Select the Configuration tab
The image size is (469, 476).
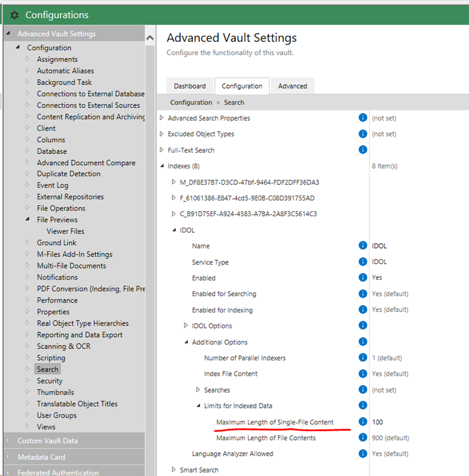(242, 86)
